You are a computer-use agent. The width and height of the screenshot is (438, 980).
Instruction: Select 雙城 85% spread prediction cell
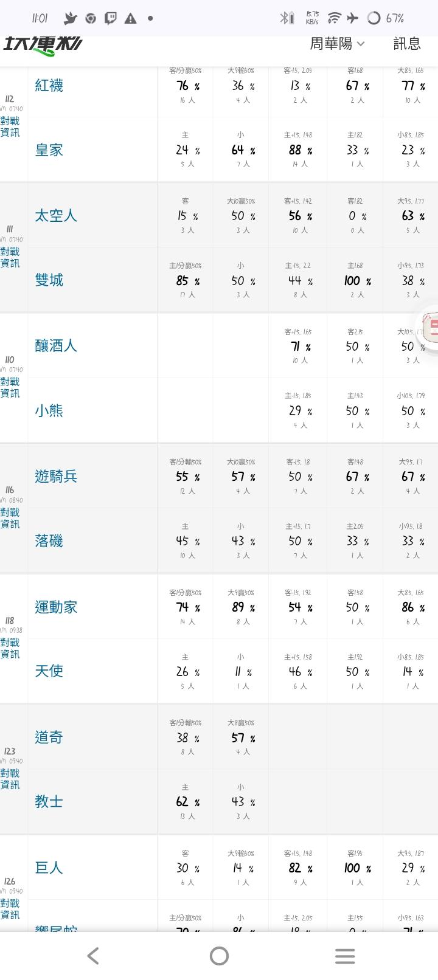(x=185, y=280)
